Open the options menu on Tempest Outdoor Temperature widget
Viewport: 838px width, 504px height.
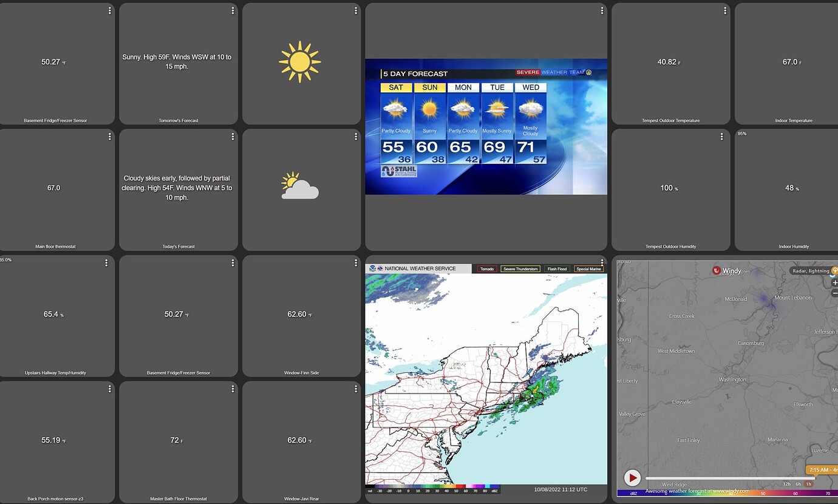724,10
